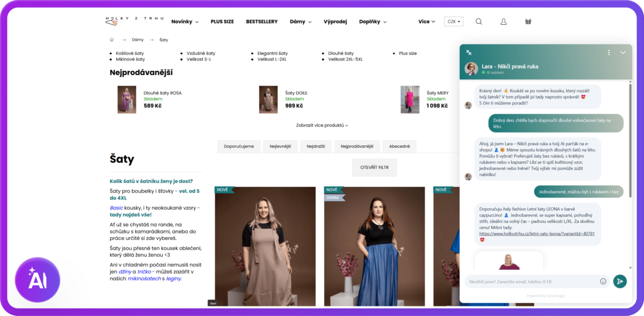
Task: Open chat options three-dot menu
Action: (609, 53)
